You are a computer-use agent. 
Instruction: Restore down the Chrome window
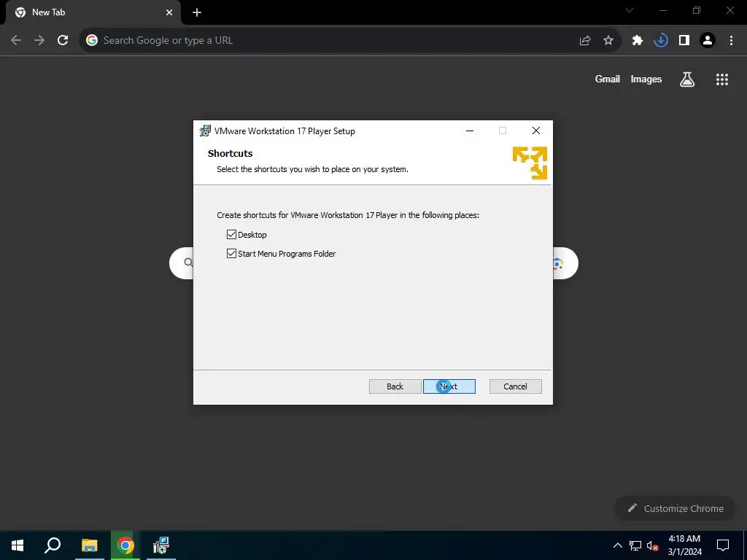coord(697,10)
